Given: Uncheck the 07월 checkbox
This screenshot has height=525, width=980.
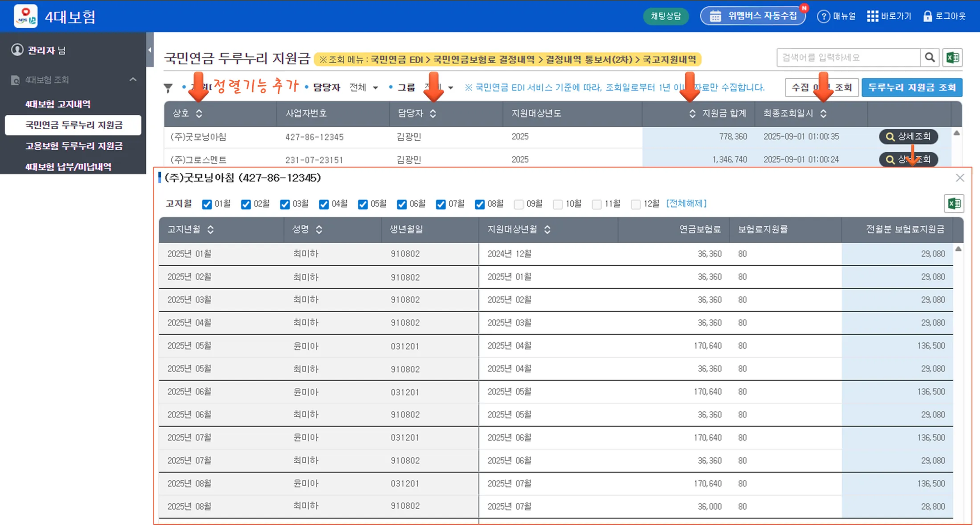Looking at the screenshot, I should 441,204.
